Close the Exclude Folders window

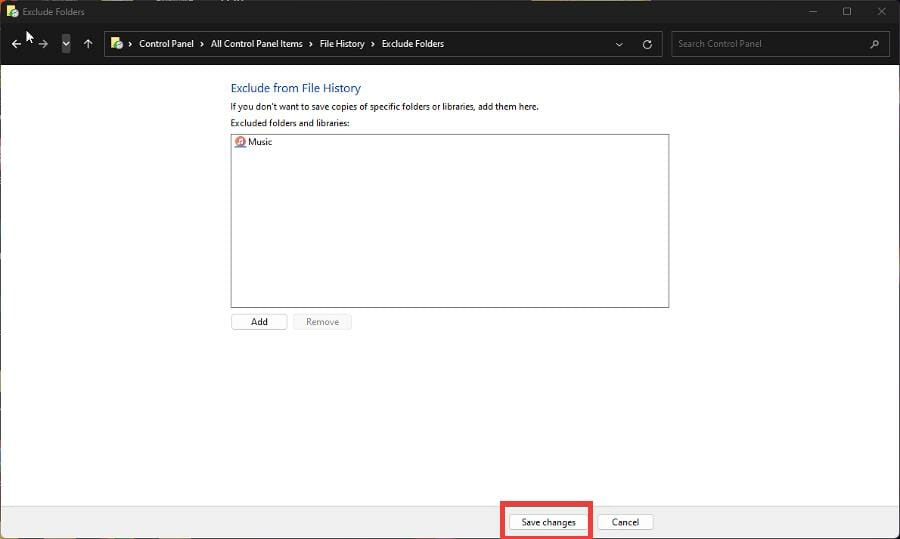click(882, 11)
